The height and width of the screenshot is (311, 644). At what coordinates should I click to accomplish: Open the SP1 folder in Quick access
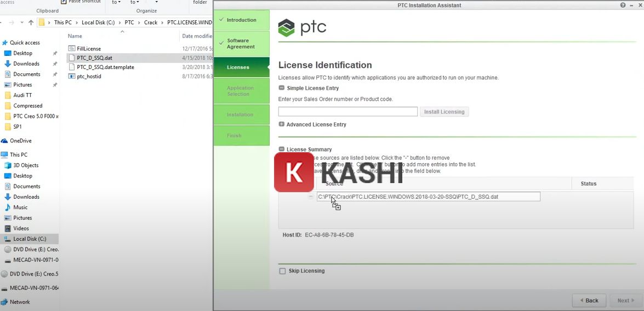(17, 127)
